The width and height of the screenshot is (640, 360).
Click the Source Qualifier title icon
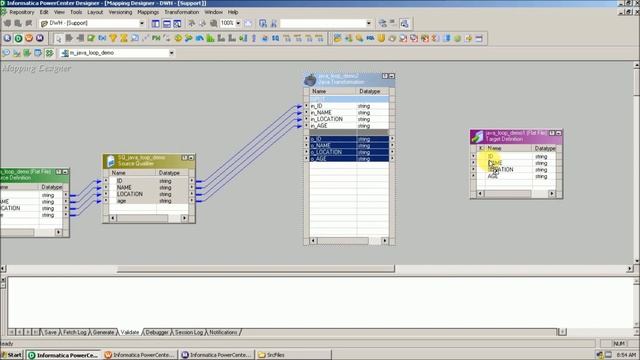(110, 161)
